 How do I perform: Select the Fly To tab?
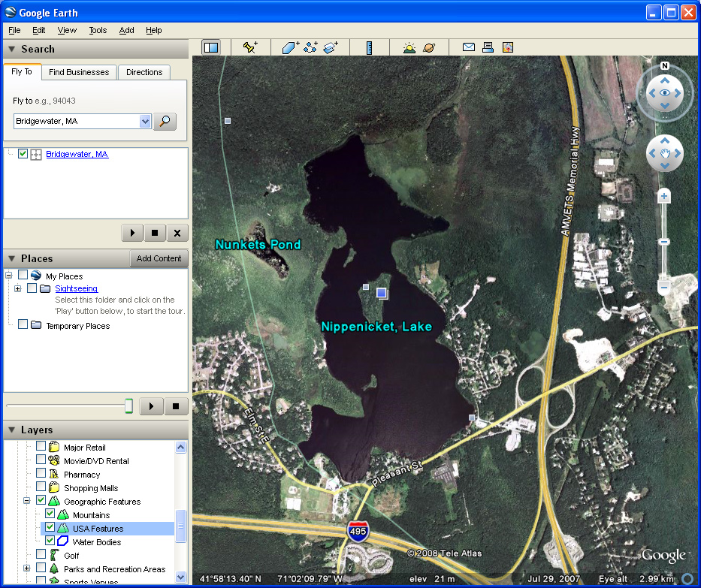tap(22, 71)
